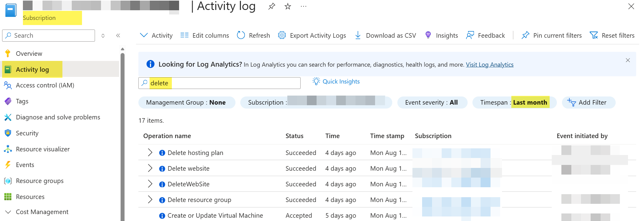Download as CSV
Screen dimensions: 644x221
click(x=385, y=36)
